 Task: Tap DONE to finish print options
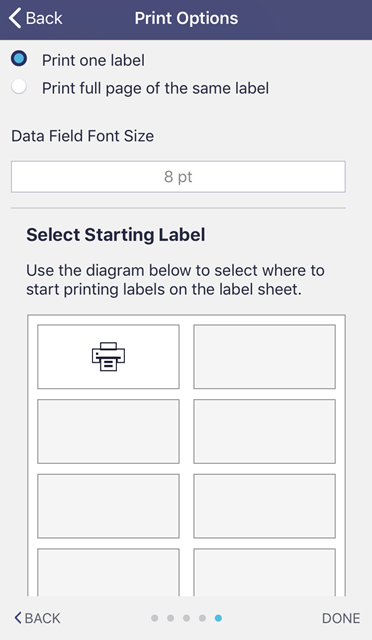tap(341, 618)
